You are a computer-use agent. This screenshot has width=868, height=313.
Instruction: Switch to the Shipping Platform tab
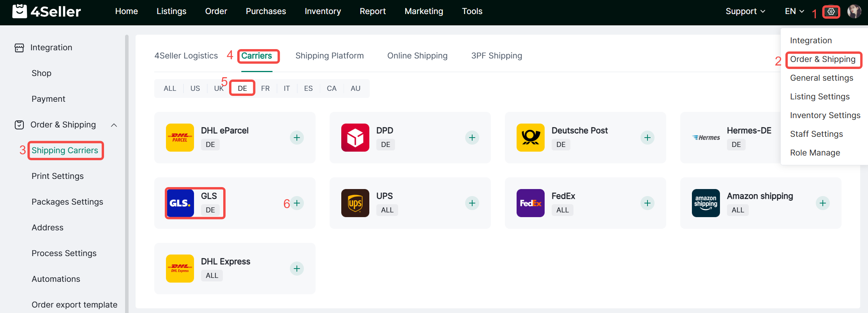point(329,56)
